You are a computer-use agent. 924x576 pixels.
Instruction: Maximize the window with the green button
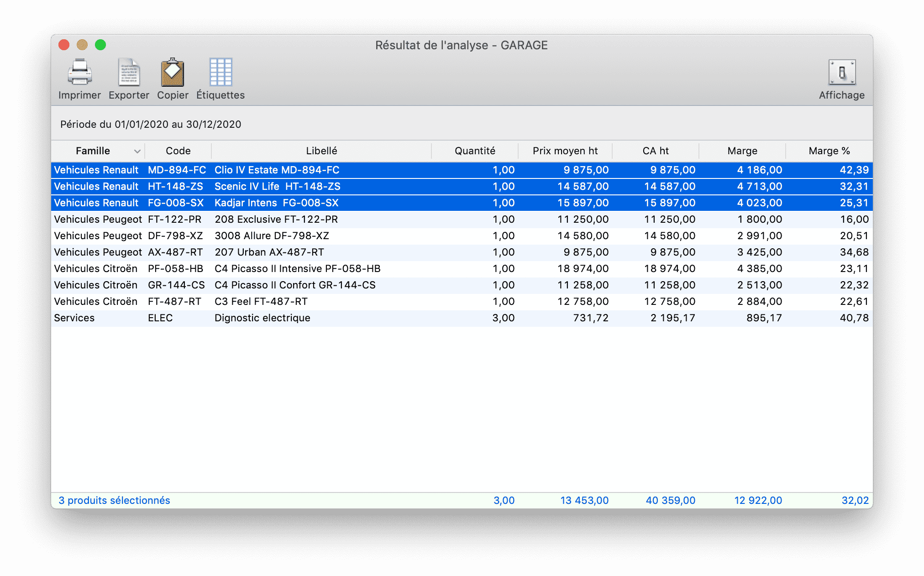pyautogui.click(x=100, y=45)
